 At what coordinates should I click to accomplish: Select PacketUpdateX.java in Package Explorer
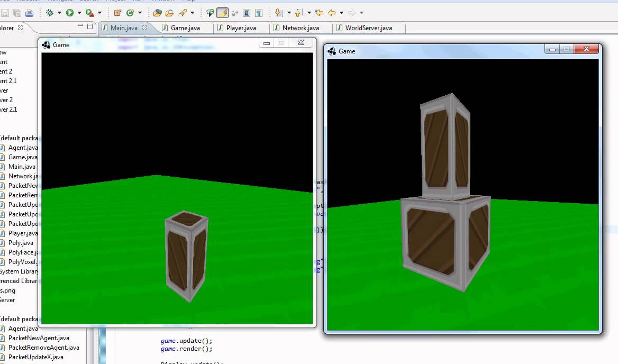[x=35, y=357]
